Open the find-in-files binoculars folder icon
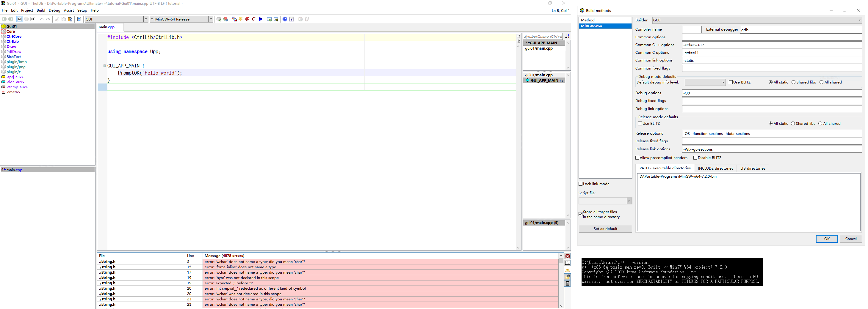The height and width of the screenshot is (309, 868). (x=568, y=276)
